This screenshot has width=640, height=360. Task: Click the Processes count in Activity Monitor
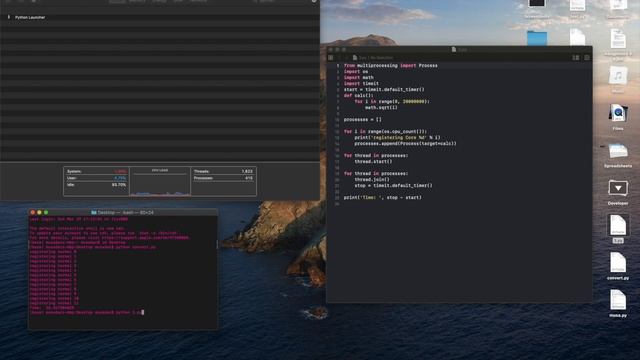pos(249,178)
